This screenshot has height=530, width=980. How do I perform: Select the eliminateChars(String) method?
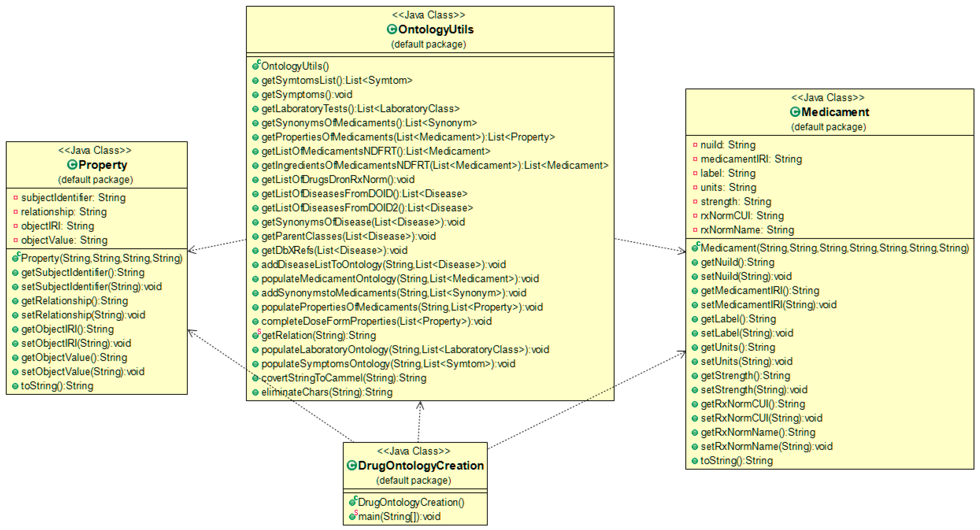click(x=326, y=392)
